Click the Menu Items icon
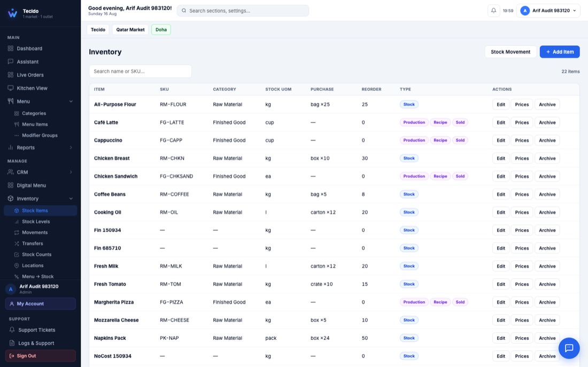 coord(17,124)
